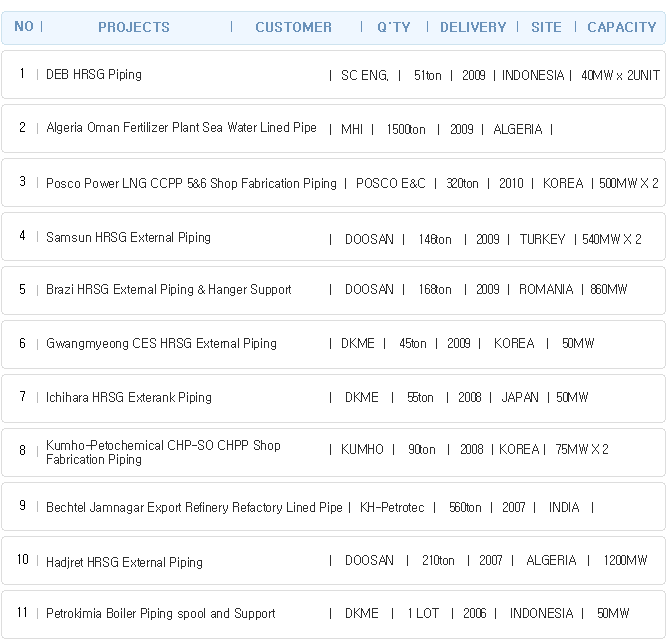Click '51ton' quantity value
Image resolution: width=667 pixels, height=643 pixels.
point(428,75)
